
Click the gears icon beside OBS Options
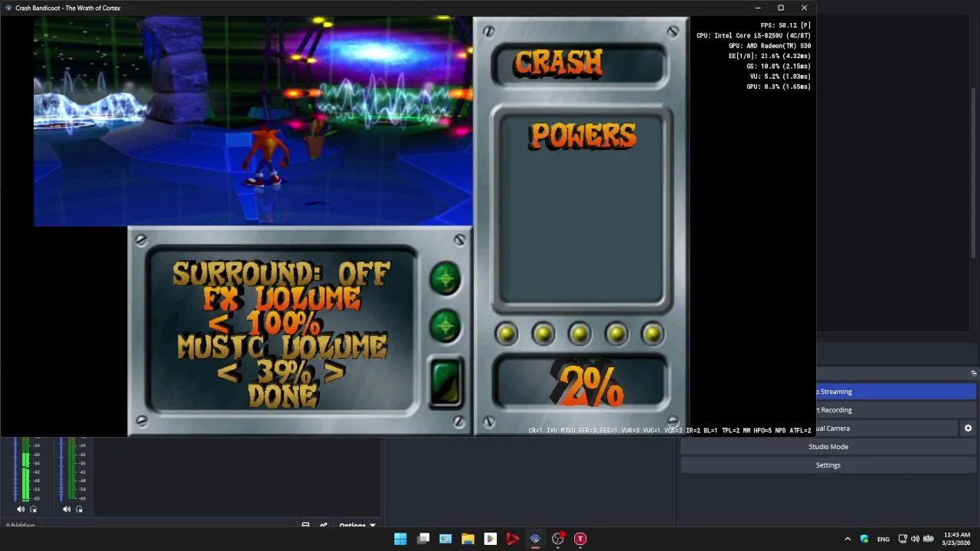[x=324, y=525]
